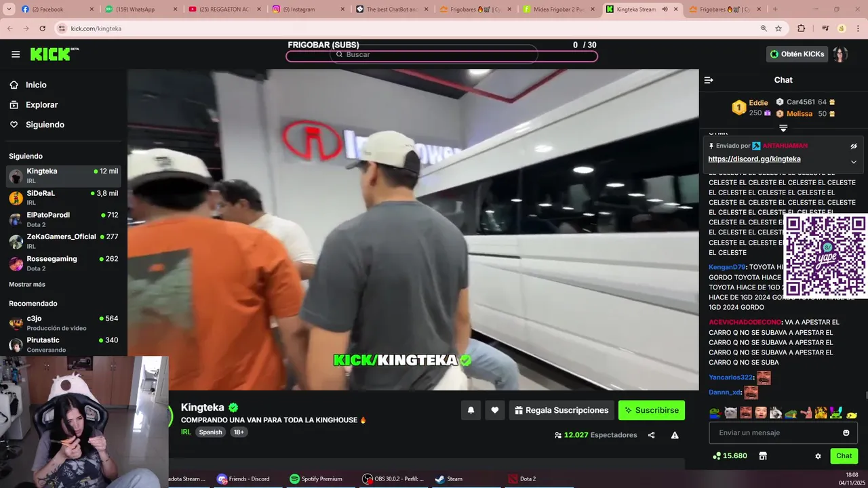
Task: Toggle the follow heart button
Action: (495, 410)
